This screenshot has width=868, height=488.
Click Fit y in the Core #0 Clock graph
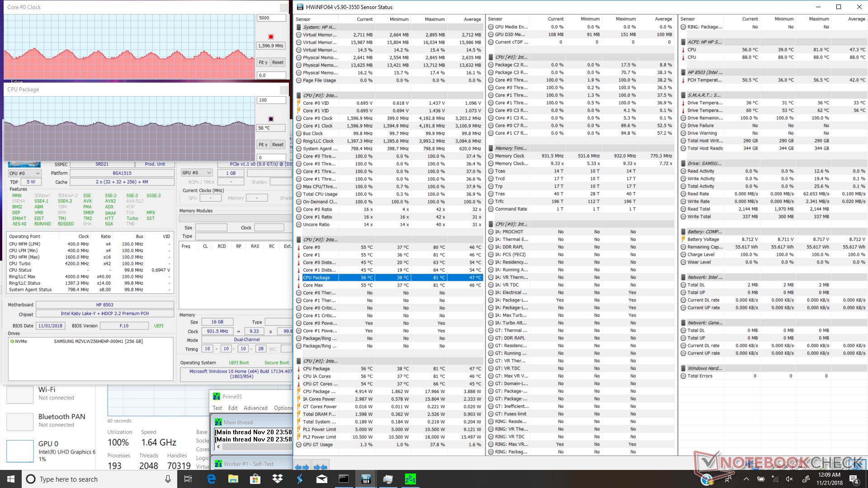tap(263, 62)
